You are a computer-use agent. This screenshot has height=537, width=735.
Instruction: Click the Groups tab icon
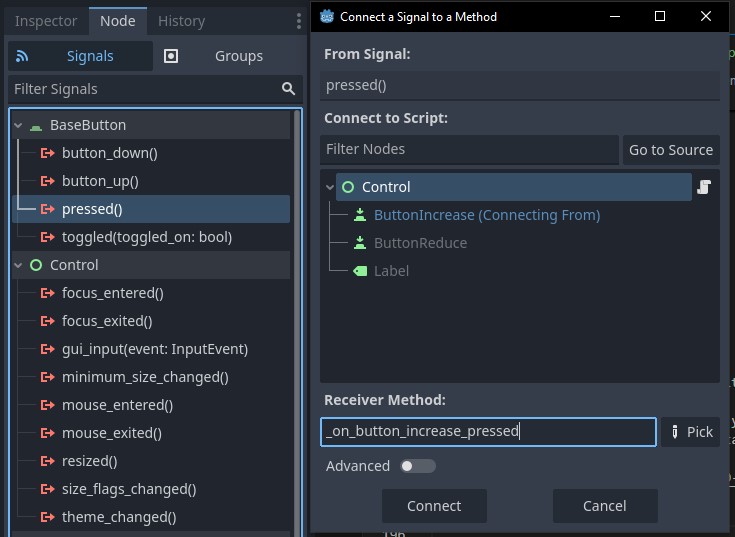(171, 56)
